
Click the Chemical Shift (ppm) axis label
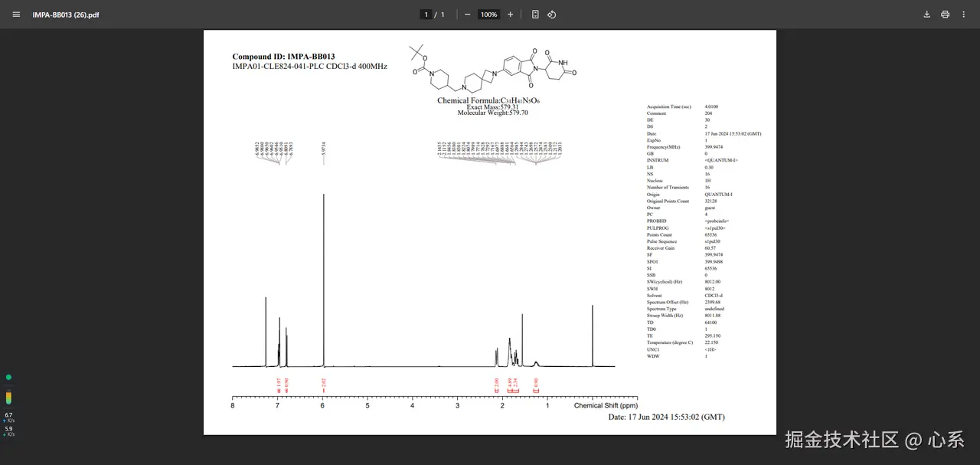tap(606, 405)
